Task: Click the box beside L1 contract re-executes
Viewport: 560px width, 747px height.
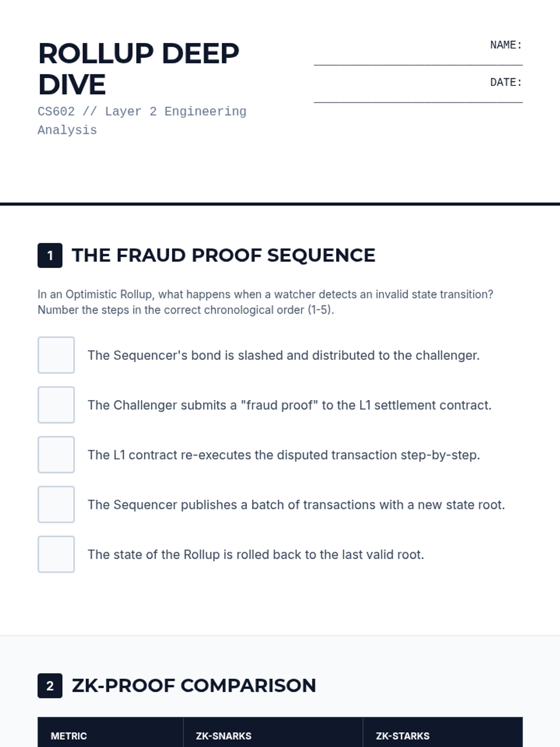Action: [x=56, y=455]
